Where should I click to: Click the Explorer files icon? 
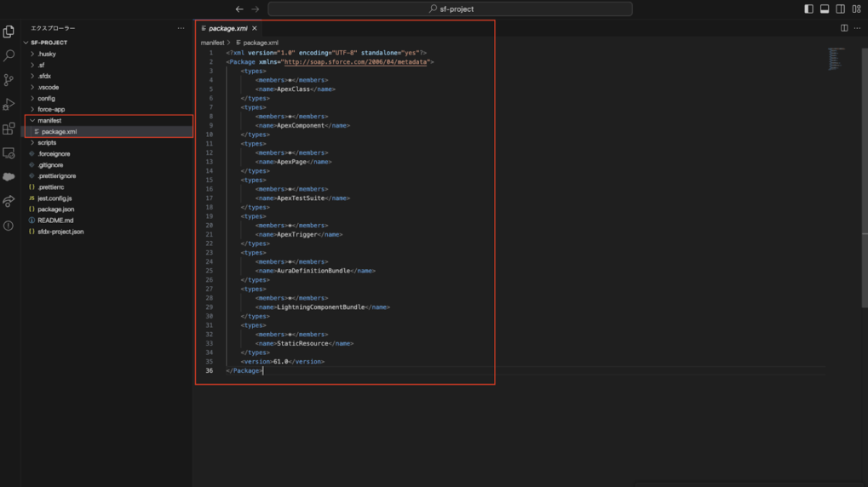[9, 32]
